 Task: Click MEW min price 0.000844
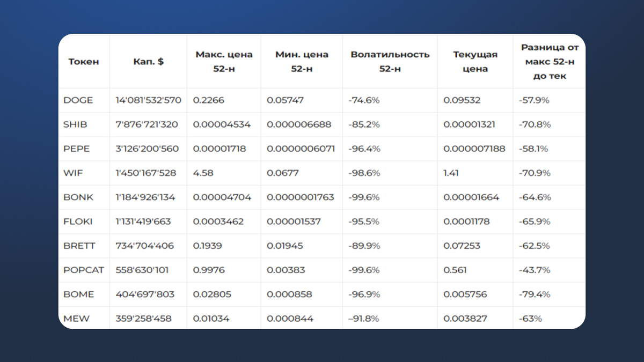point(290,319)
